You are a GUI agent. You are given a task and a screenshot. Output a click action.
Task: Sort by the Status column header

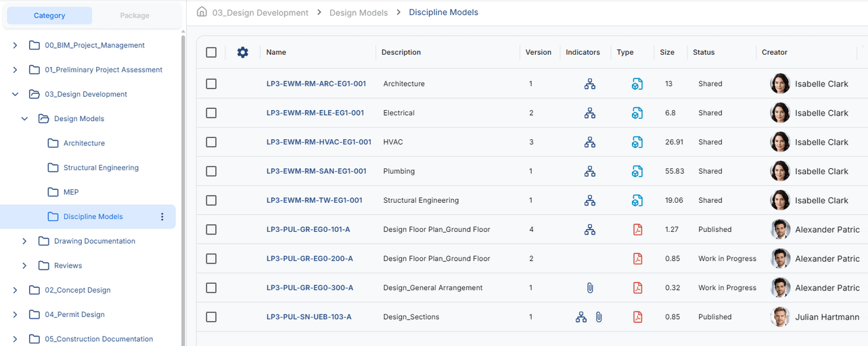coord(704,52)
